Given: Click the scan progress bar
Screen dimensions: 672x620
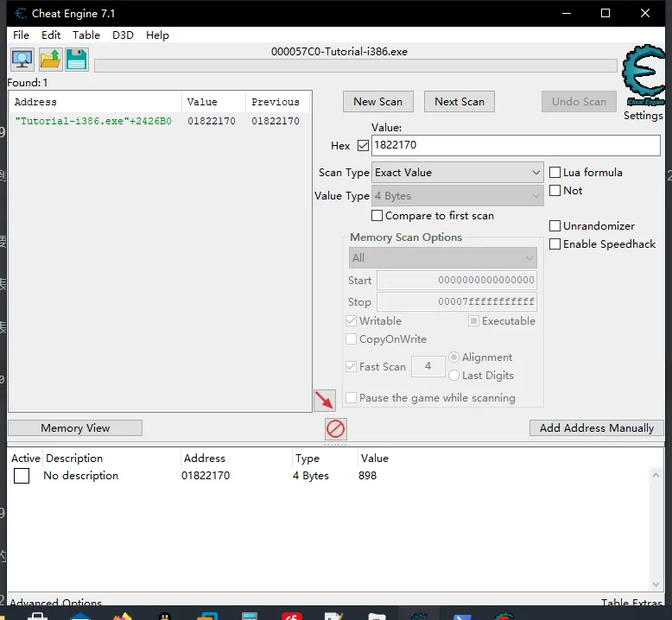Looking at the screenshot, I should pos(355,66).
